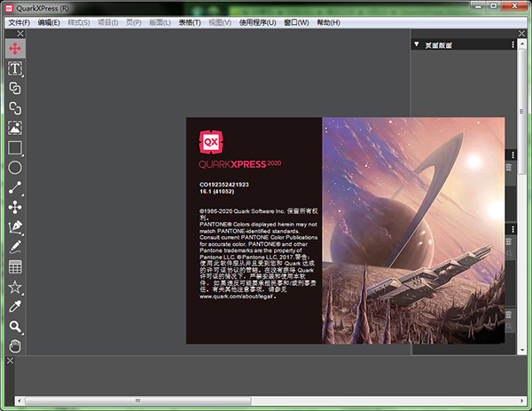Select the Pan hand tool
The height and width of the screenshot is (411, 532).
tap(15, 346)
